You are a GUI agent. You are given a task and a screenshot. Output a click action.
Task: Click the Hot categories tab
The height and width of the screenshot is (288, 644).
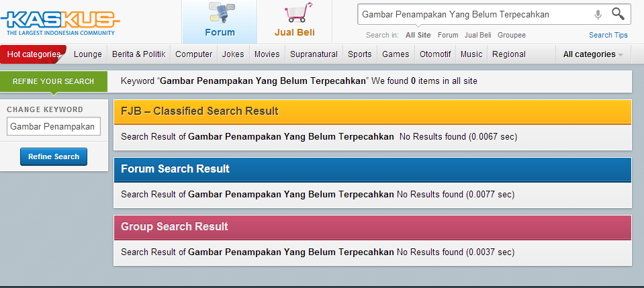click(34, 54)
